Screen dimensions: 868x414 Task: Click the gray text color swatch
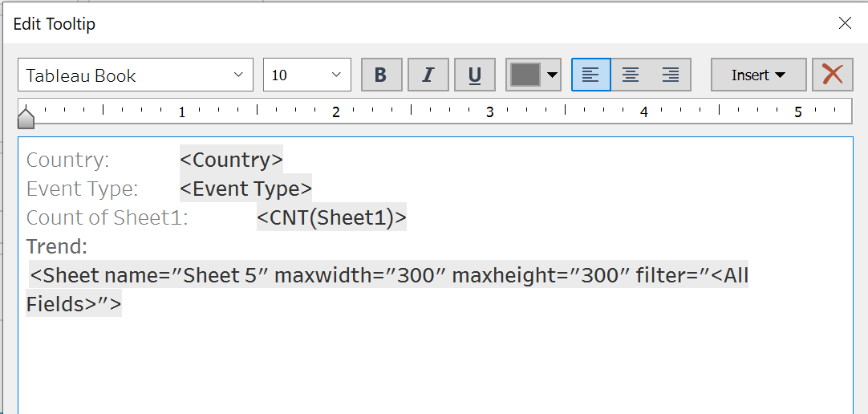(525, 75)
